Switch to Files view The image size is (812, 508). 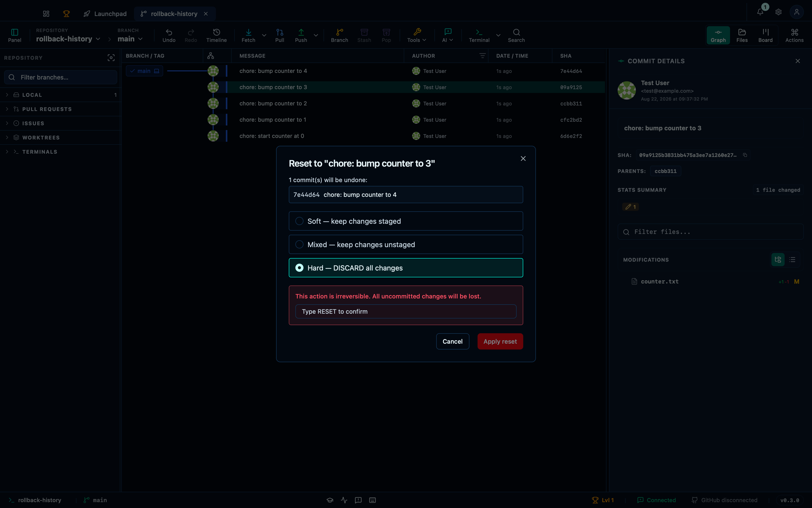point(742,35)
